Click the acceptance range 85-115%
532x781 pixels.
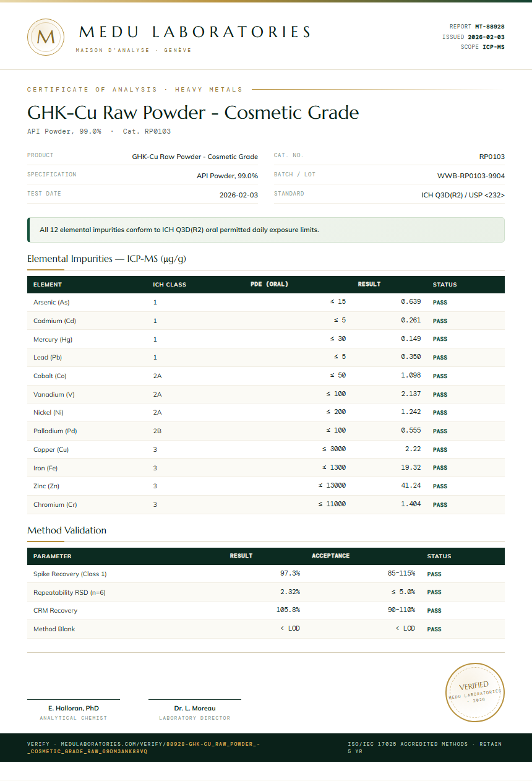tap(401, 574)
